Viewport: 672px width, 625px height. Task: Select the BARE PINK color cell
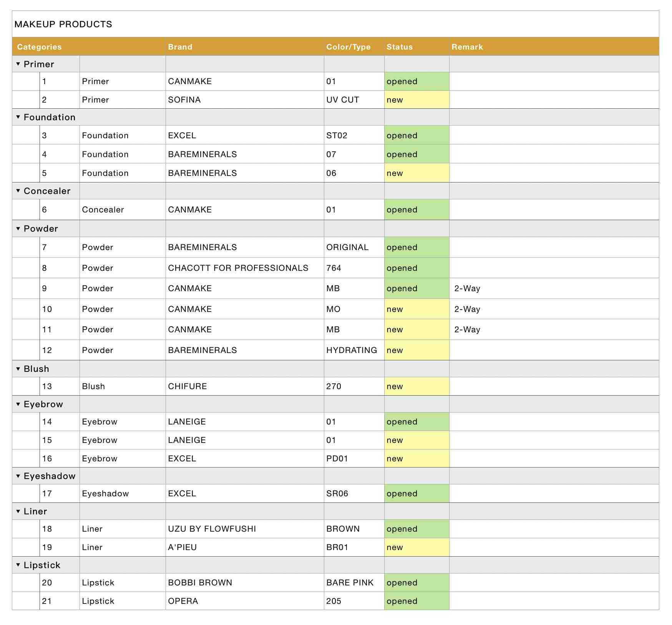coord(354,582)
